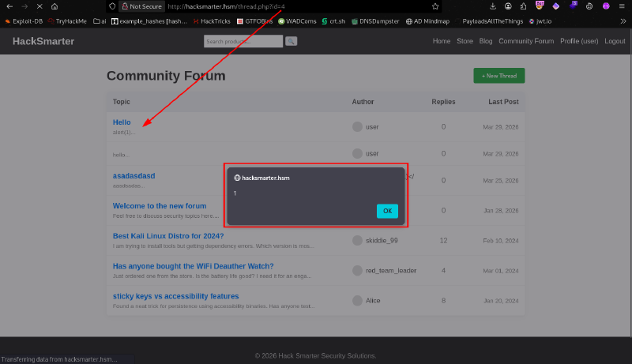Open Best Kali Linux Distro thread
The width and height of the screenshot is (632, 364).
(x=168, y=236)
